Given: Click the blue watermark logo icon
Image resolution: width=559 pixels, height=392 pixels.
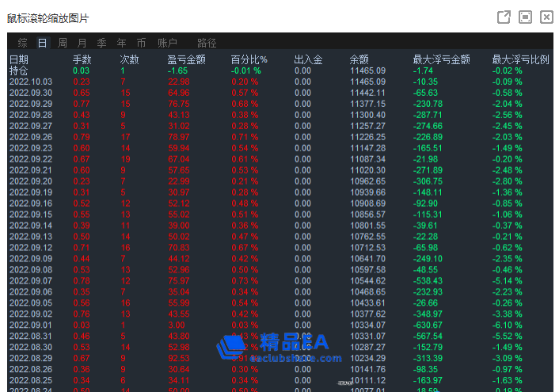Looking at the screenshot, I should (233, 348).
